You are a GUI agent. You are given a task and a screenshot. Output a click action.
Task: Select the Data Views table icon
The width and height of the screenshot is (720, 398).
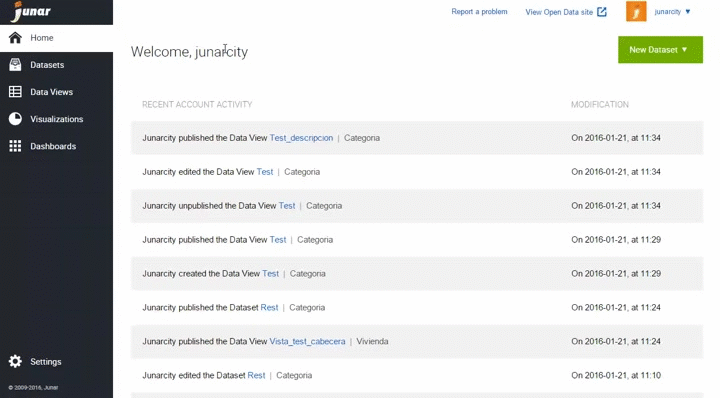click(x=15, y=92)
